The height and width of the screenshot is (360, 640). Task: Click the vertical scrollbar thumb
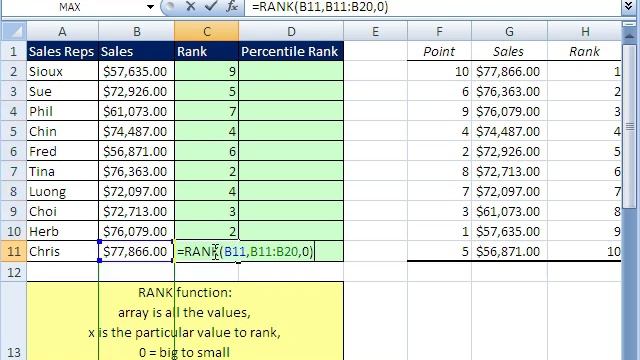[629, 127]
